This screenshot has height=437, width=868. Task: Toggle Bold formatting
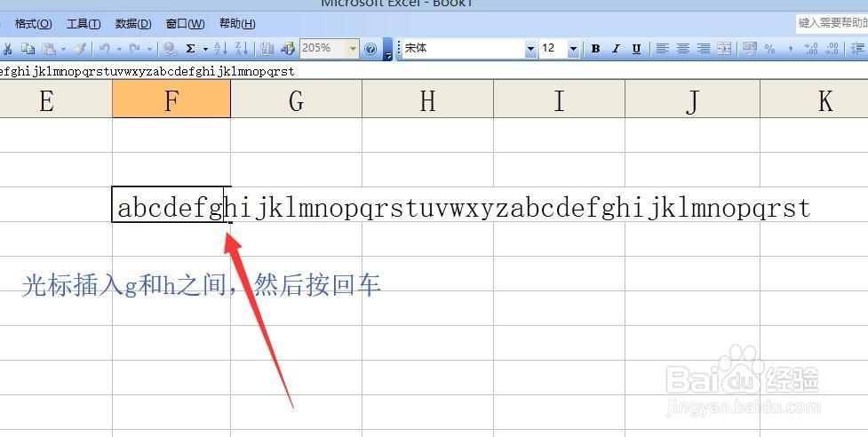[595, 49]
